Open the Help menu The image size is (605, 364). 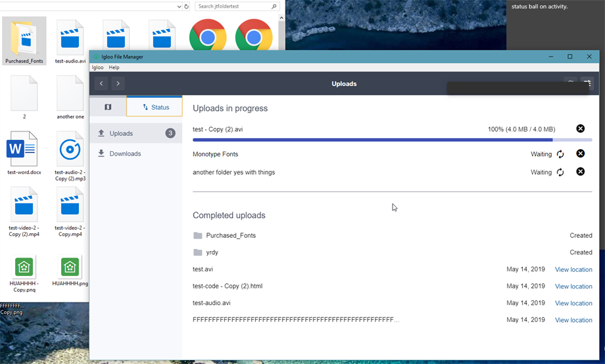coord(114,68)
